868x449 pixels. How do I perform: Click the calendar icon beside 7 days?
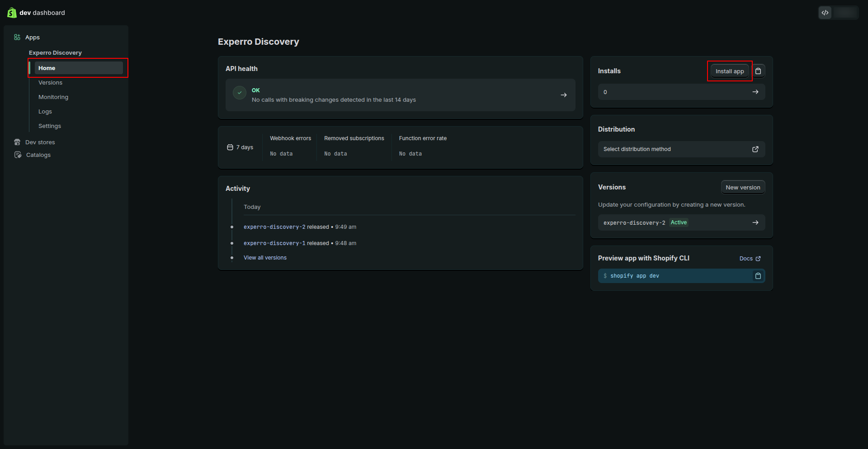pyautogui.click(x=230, y=147)
